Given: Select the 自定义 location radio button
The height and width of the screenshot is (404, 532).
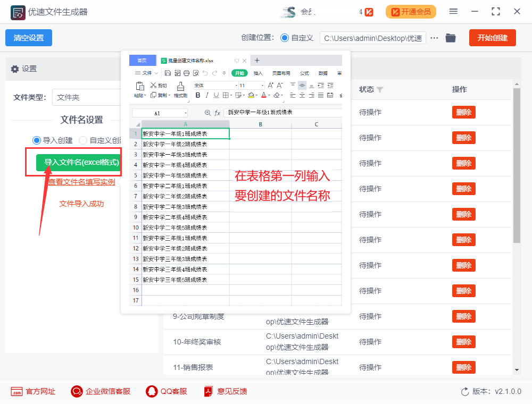Looking at the screenshot, I should tap(285, 38).
